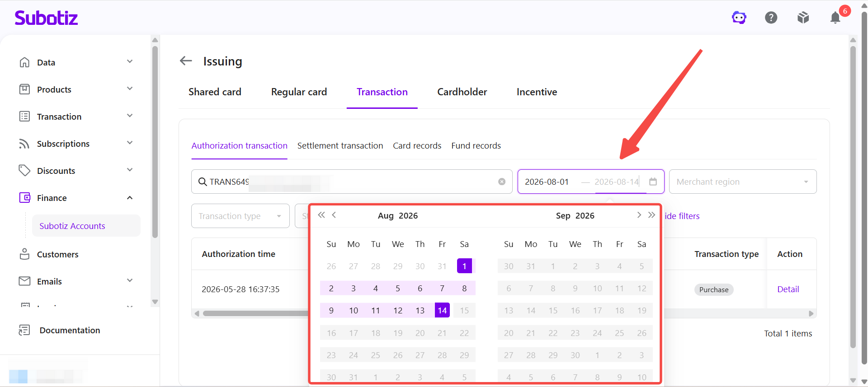This screenshot has height=387, width=868.
Task: Jump to previous year in calendar
Action: pyautogui.click(x=321, y=215)
